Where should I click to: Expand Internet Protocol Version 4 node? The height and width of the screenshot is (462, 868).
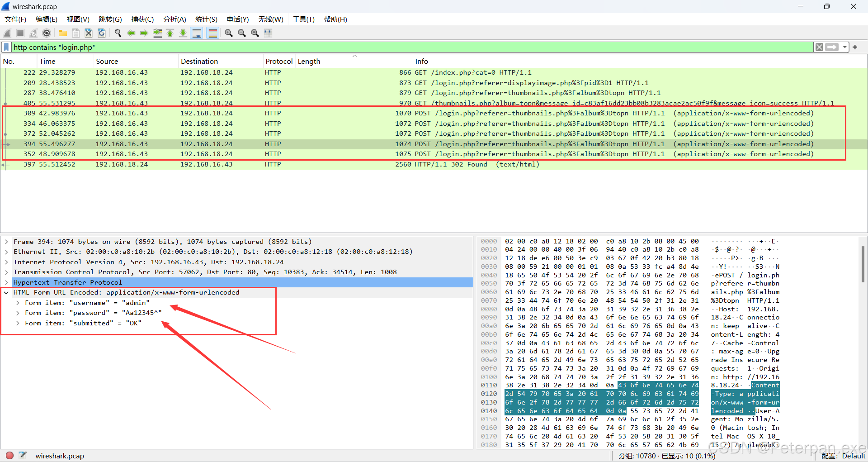click(6, 262)
